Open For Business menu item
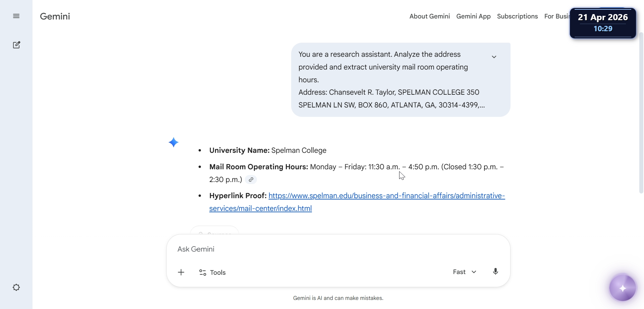The image size is (644, 309). 557,16
